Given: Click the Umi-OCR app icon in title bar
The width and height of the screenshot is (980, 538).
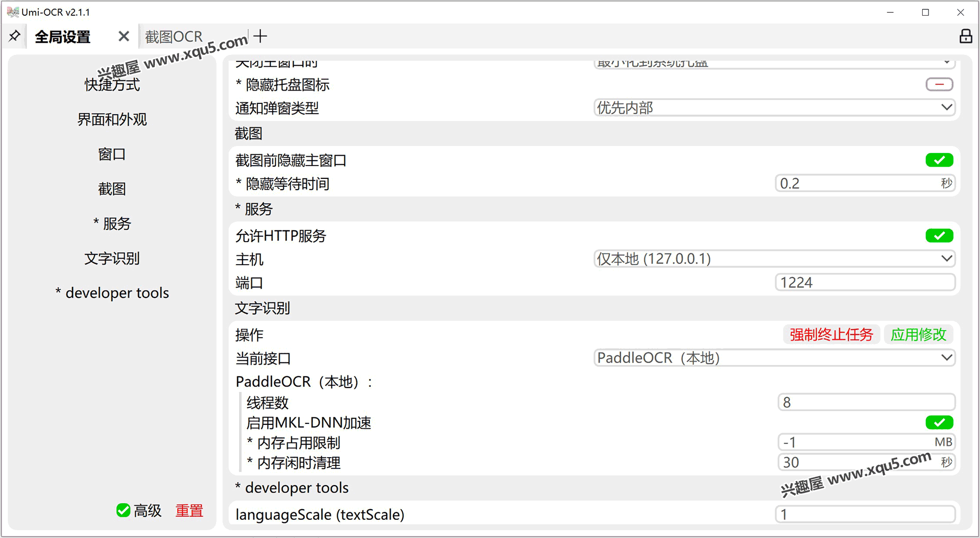Looking at the screenshot, I should (x=12, y=12).
